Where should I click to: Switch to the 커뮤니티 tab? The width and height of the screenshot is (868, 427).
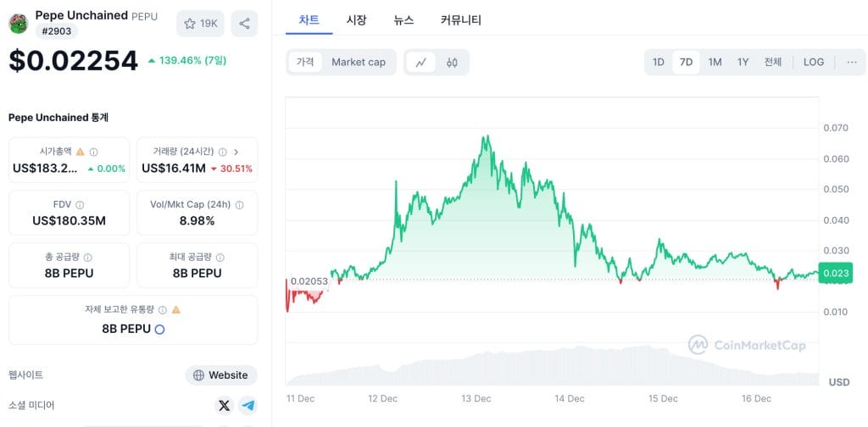point(461,20)
